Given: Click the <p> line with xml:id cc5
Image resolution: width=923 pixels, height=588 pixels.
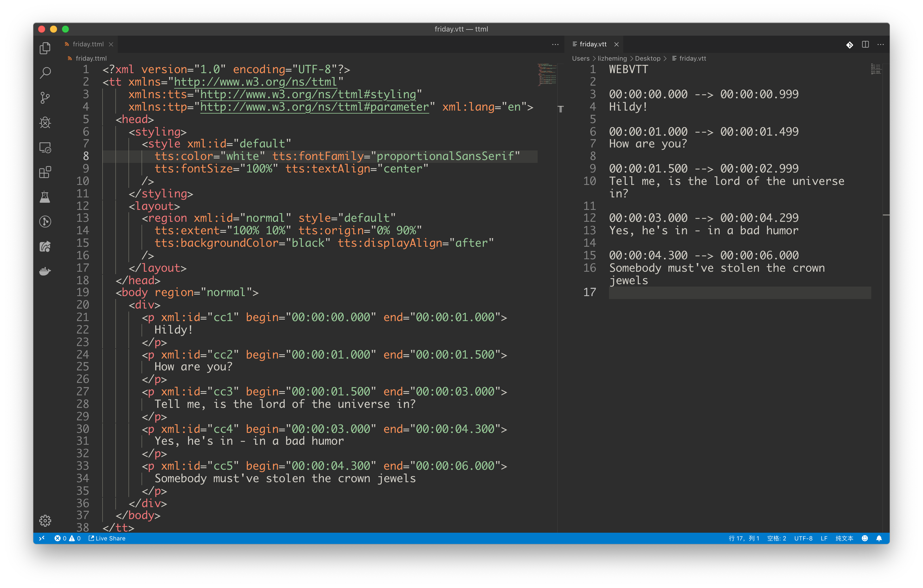Looking at the screenshot, I should click(x=324, y=466).
